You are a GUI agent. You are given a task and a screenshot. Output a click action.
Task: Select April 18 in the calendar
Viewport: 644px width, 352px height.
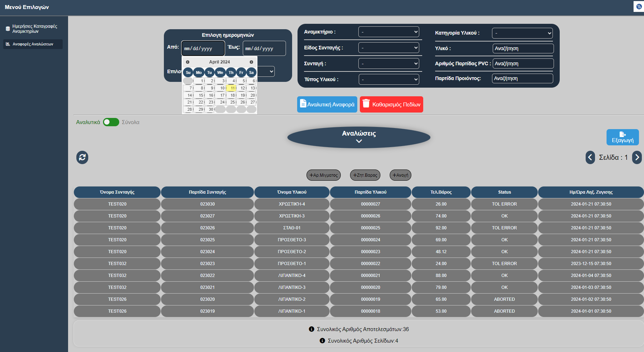[x=231, y=95]
